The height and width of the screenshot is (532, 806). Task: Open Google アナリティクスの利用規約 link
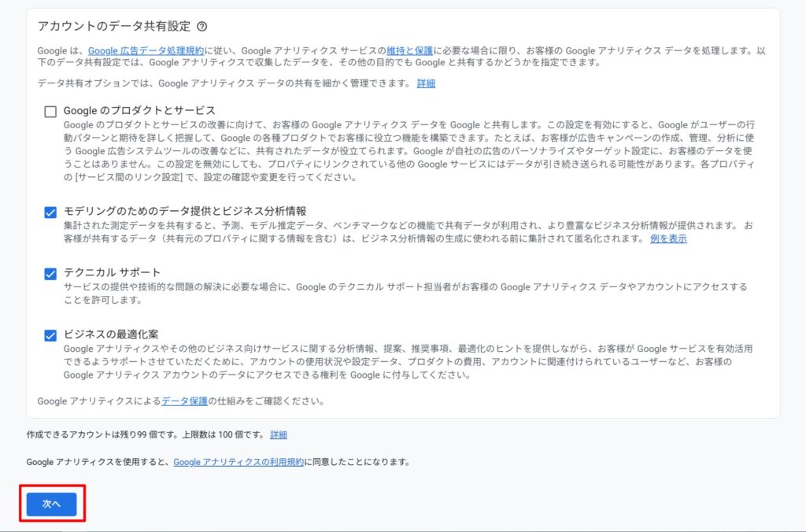click(x=238, y=463)
